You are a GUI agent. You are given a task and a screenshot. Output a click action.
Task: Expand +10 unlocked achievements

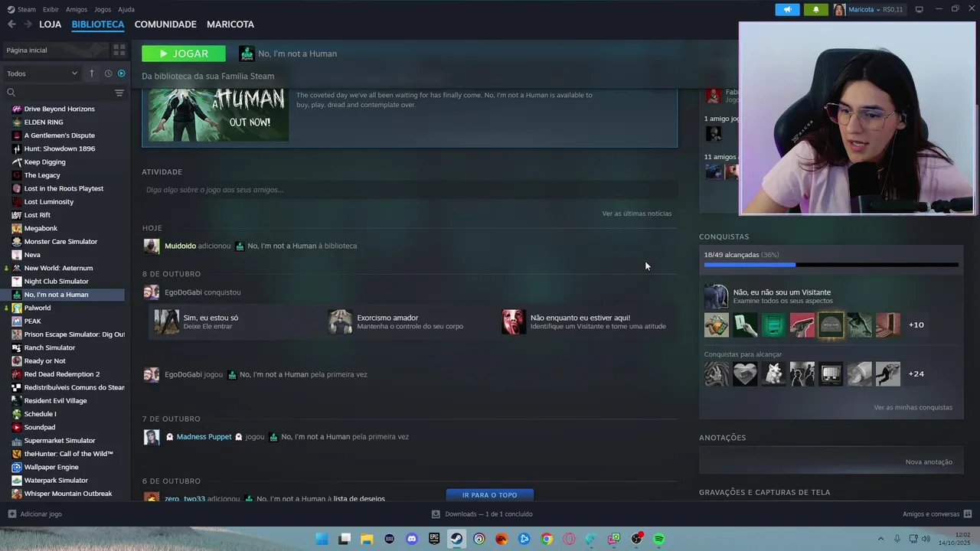point(916,324)
